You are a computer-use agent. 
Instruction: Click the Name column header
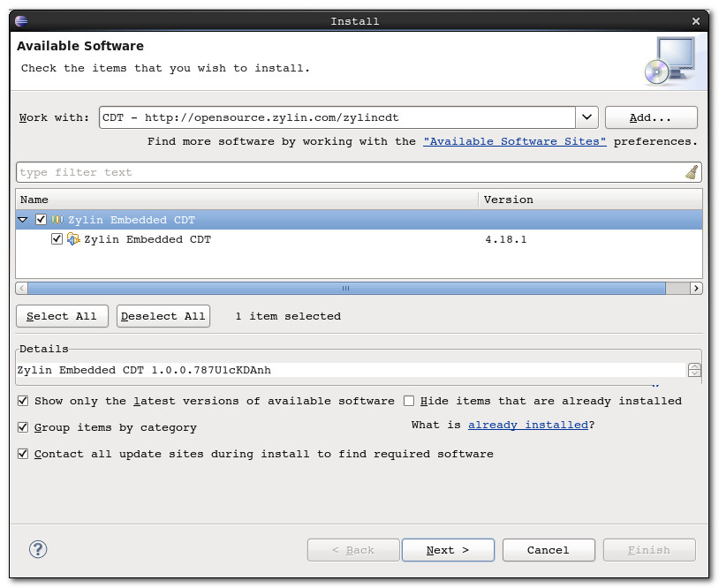pos(247,200)
